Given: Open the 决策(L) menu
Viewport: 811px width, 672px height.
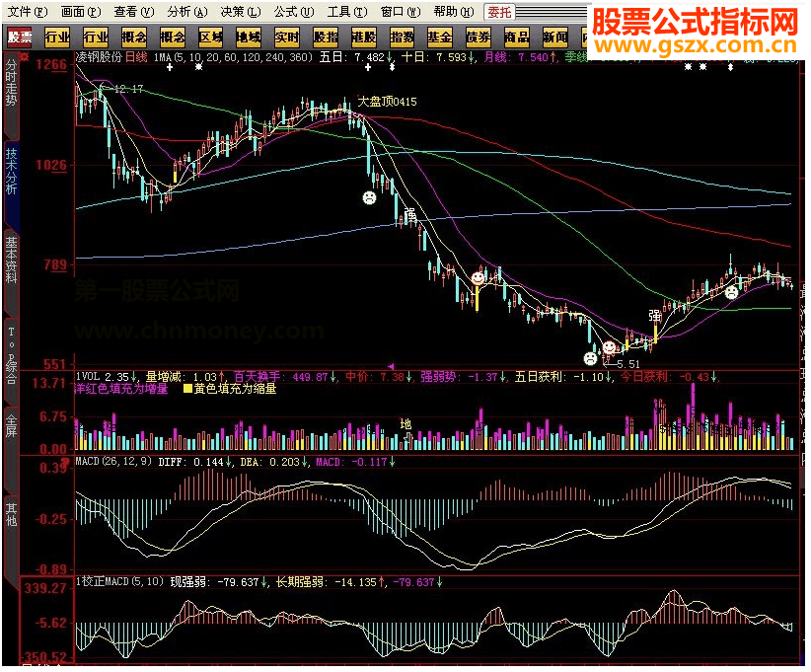Looking at the screenshot, I should click(240, 12).
